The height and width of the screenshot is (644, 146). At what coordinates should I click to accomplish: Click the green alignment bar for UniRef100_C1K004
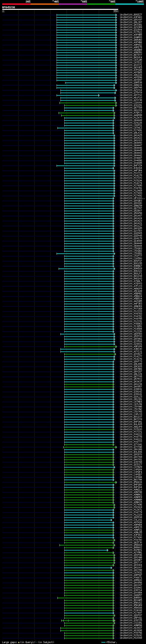coord(88,103)
